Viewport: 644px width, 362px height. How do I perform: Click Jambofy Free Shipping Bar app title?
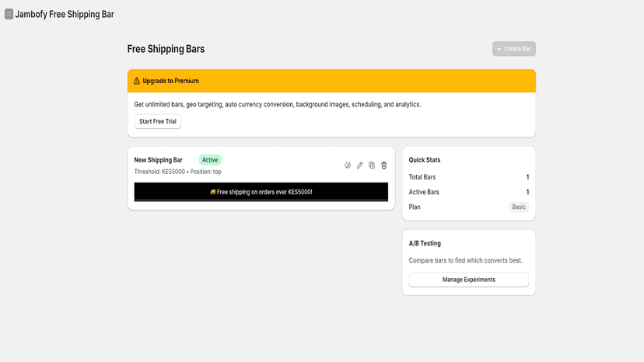click(65, 14)
